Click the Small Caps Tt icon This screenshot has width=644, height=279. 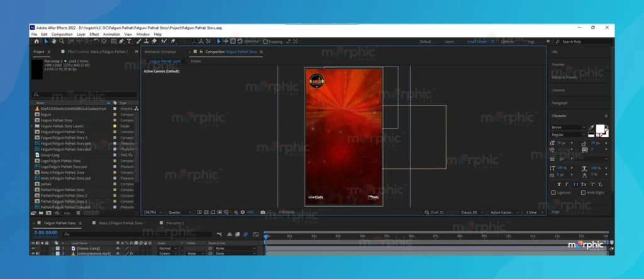point(583,184)
